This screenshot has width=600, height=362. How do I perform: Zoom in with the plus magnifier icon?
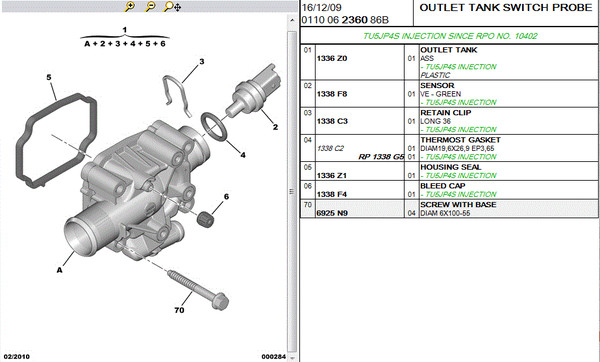(130, 6)
